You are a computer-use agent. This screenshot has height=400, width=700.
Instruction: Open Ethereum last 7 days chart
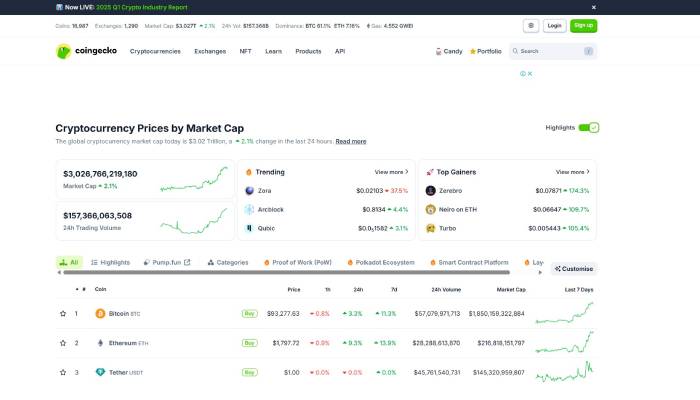565,342
